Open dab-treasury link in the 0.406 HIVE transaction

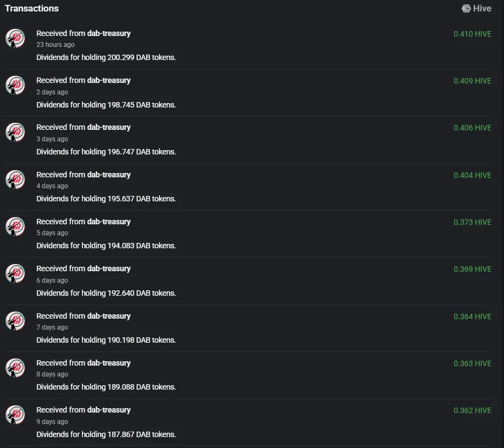click(x=109, y=127)
